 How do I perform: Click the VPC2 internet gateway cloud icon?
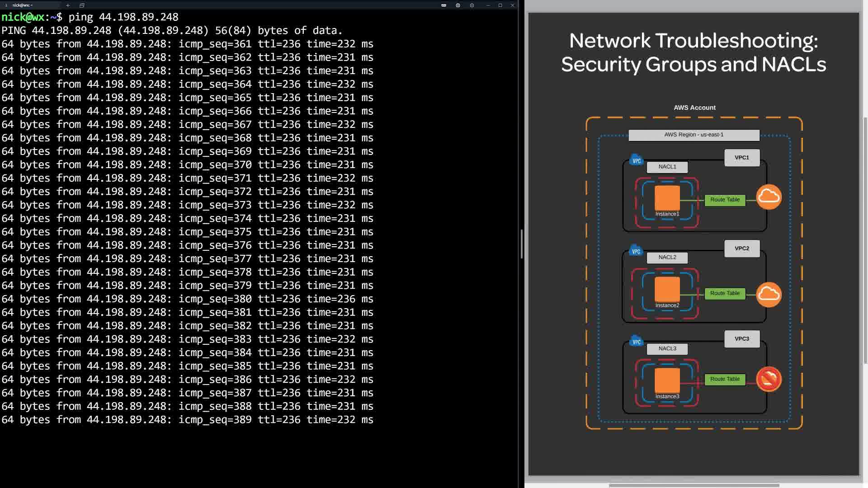(769, 295)
